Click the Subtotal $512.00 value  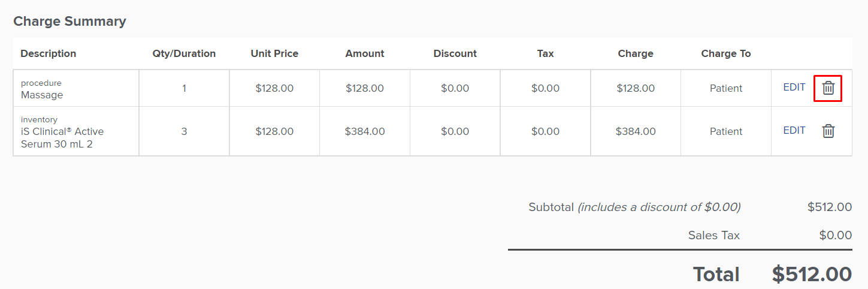[x=830, y=207]
